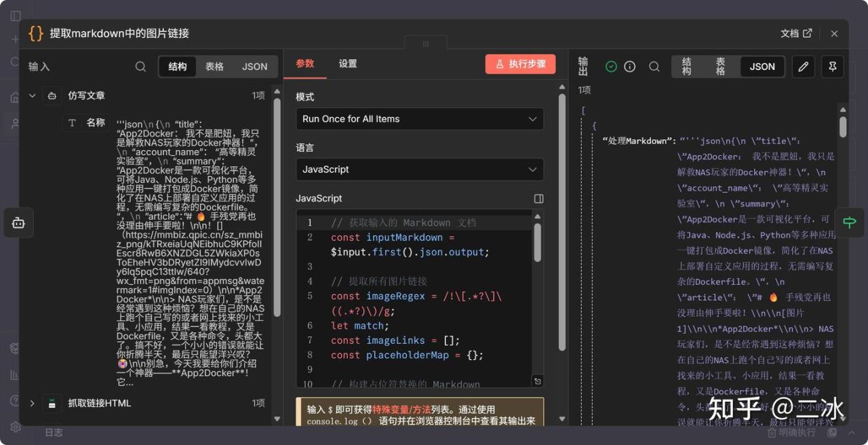This screenshot has width=868, height=445.
Task: Click the output info icon
Action: pyautogui.click(x=630, y=66)
